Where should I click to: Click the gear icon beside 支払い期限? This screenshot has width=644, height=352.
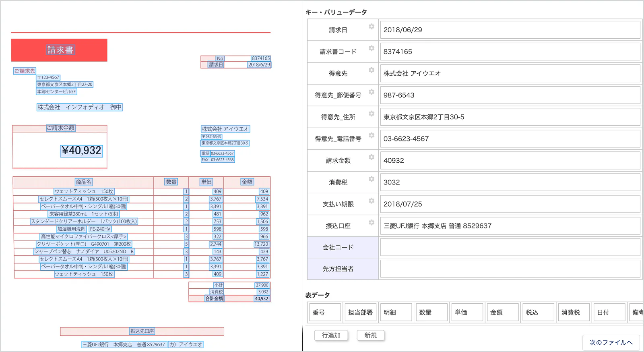(371, 201)
